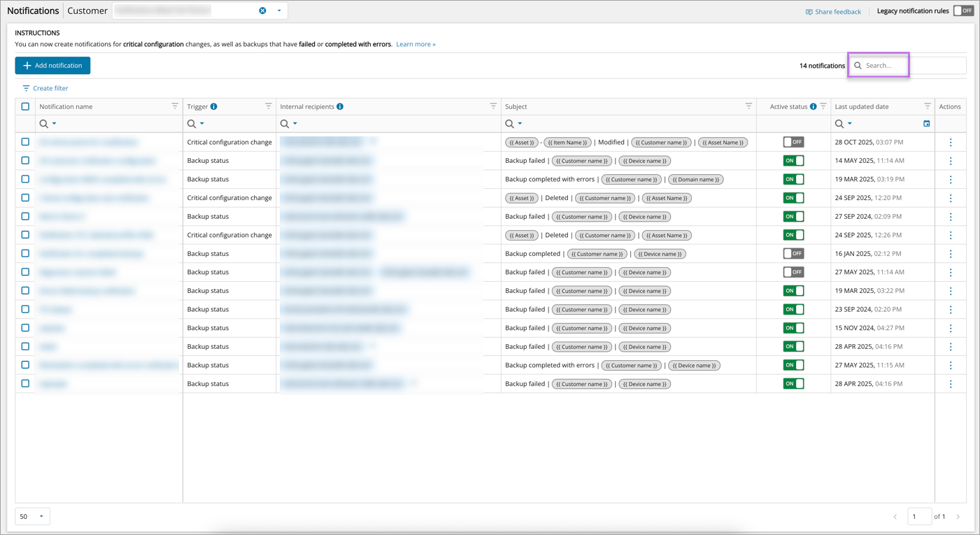Open the Last updated date calendar picker
The height and width of the screenshot is (535, 980).
pyautogui.click(x=926, y=124)
